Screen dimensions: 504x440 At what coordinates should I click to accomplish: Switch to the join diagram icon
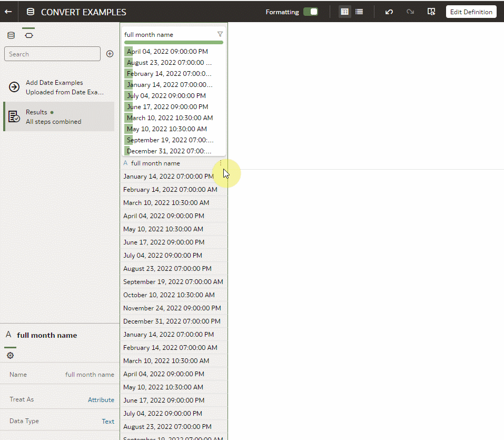(x=28, y=34)
